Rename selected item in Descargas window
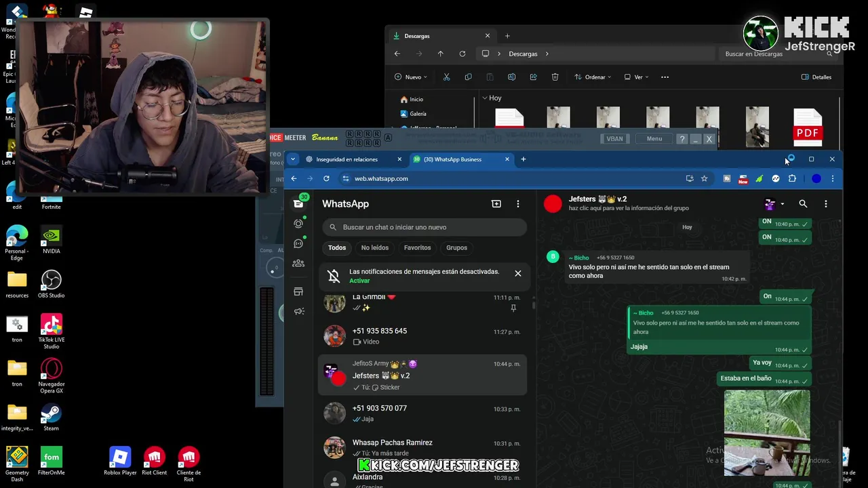868x488 pixels. [511, 77]
